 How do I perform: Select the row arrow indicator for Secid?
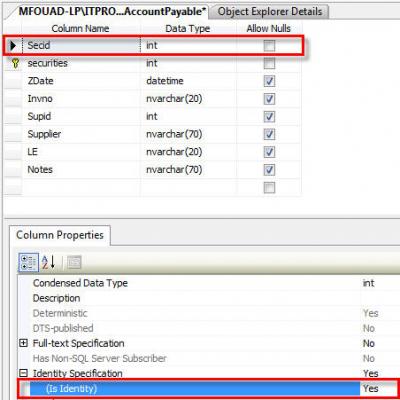click(13, 45)
